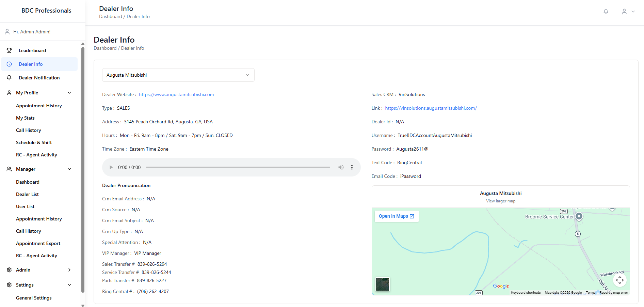
Task: Open the Leaderboard menu item
Action: click(39, 50)
